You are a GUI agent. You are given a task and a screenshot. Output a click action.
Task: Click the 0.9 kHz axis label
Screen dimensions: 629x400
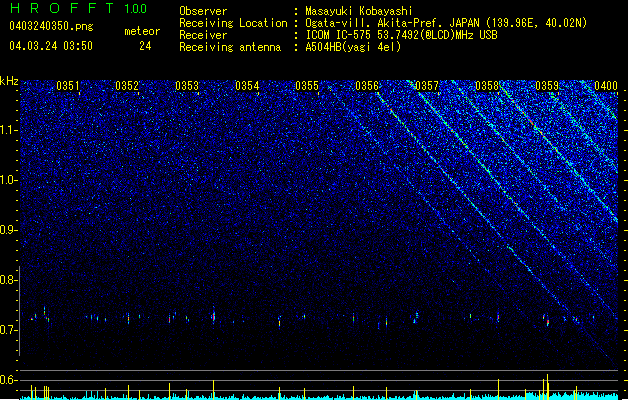coord(9,230)
